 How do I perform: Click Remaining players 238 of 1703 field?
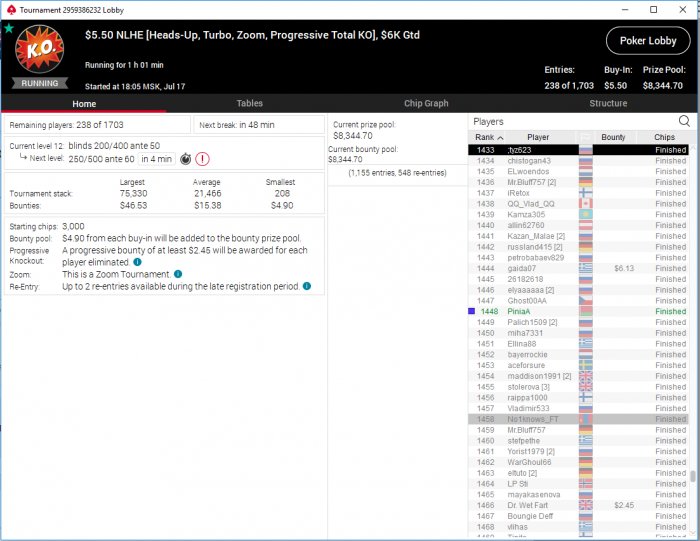(97, 125)
